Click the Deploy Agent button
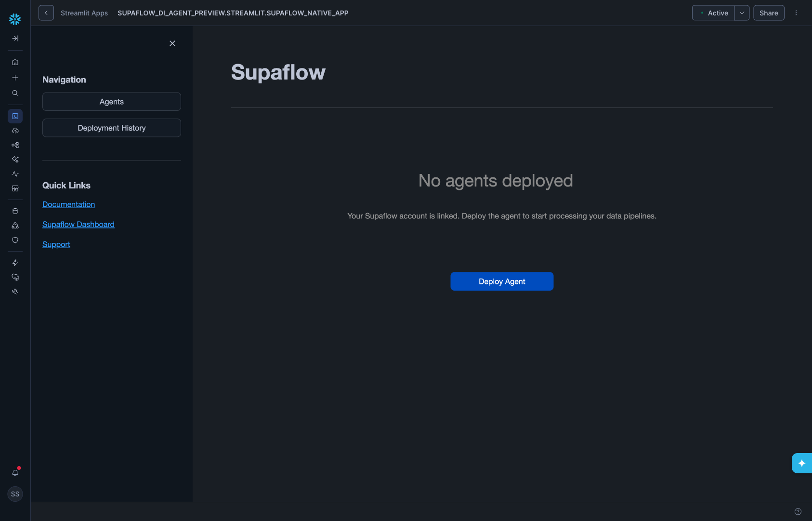The height and width of the screenshot is (521, 812). click(501, 281)
